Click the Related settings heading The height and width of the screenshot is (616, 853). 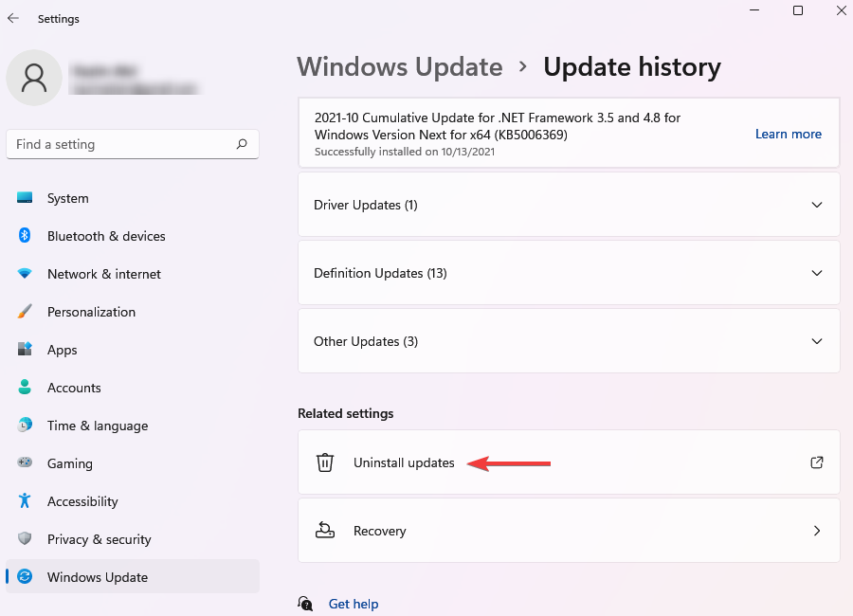(x=345, y=413)
